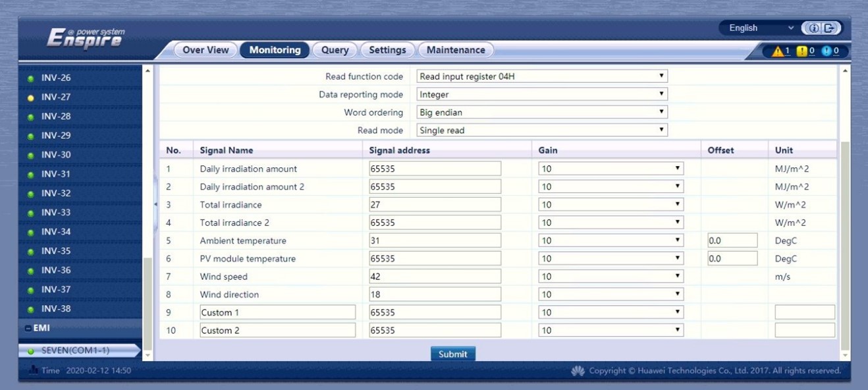
Task: Click the Enspire power system logo
Action: 85,39
